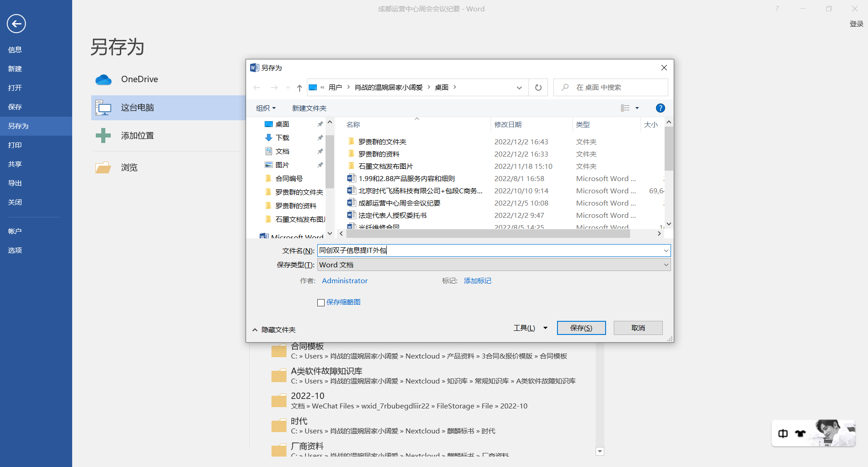Select OneDrive as save location
The image size is (868, 467).
[104, 79]
